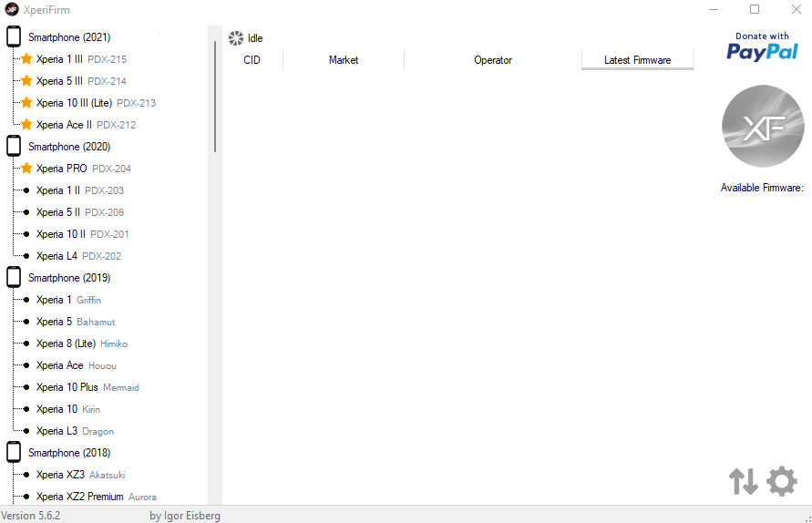This screenshot has width=812, height=523.
Task: Click the Idle spinner status icon
Action: pyautogui.click(x=236, y=37)
